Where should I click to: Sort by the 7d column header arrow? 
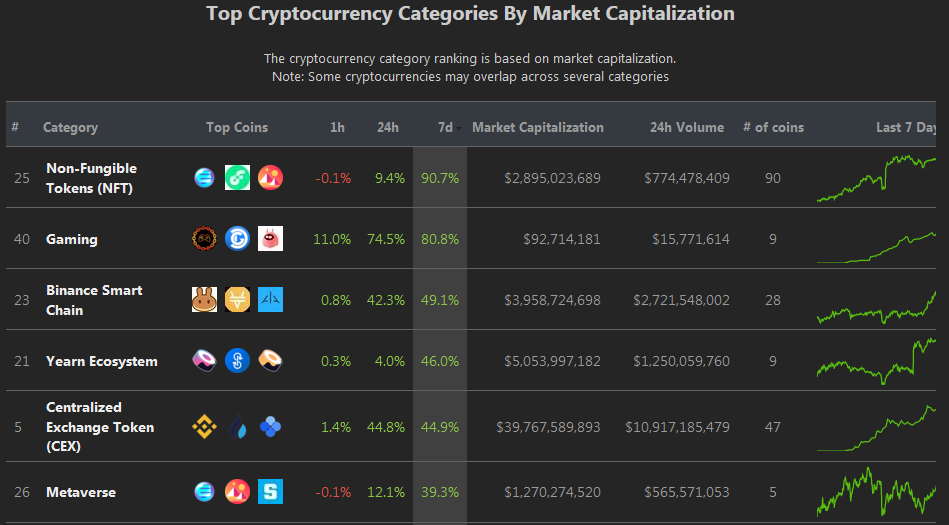point(459,128)
